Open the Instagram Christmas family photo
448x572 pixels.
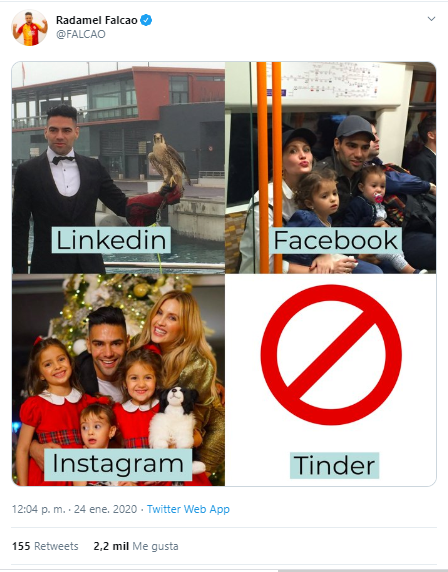[x=119, y=380]
